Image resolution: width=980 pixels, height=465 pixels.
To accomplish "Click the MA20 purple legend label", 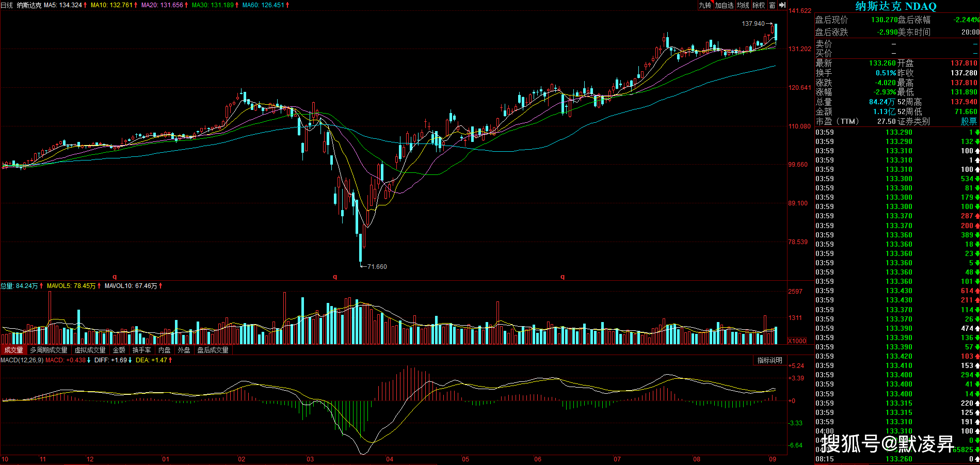I will [x=162, y=5].
